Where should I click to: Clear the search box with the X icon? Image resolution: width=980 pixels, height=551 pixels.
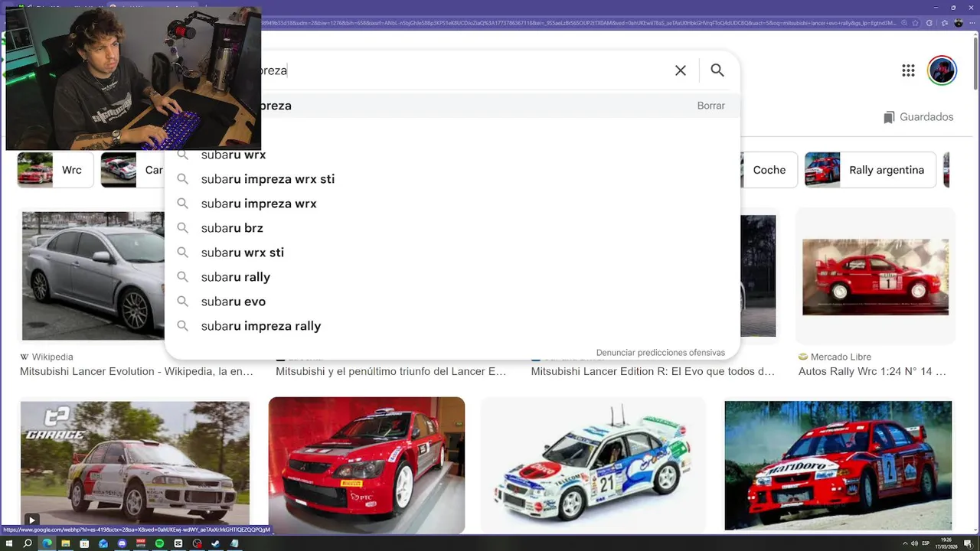pyautogui.click(x=681, y=70)
